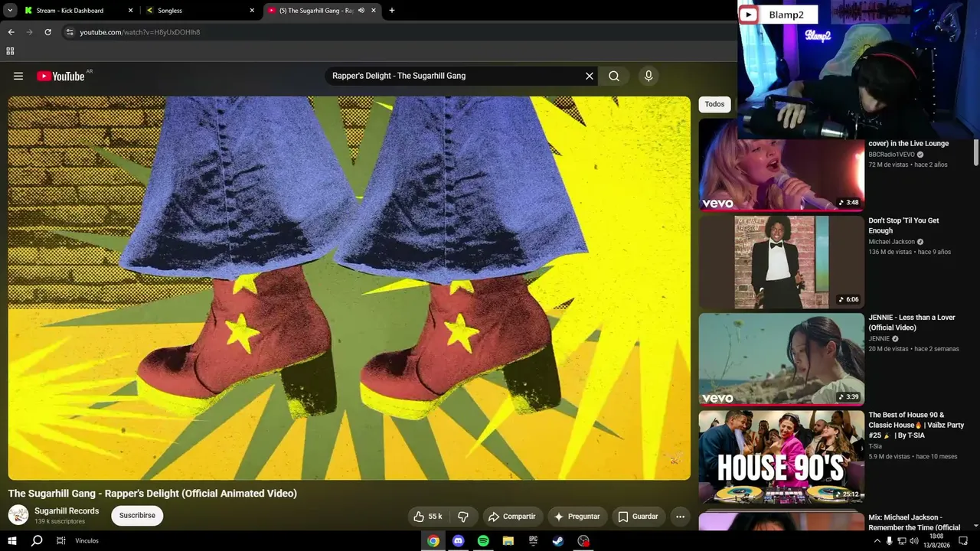Open File Explorer from the taskbar
Screen dimensions: 980x551
click(x=508, y=541)
